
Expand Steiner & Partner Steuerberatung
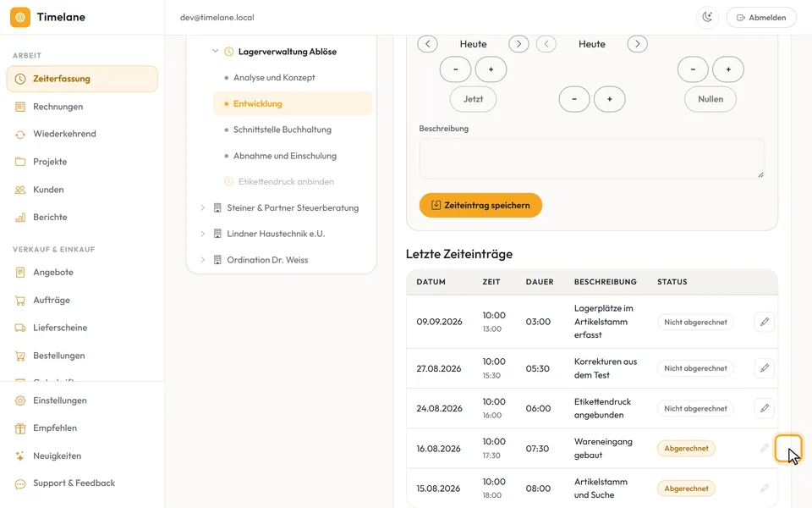click(202, 208)
